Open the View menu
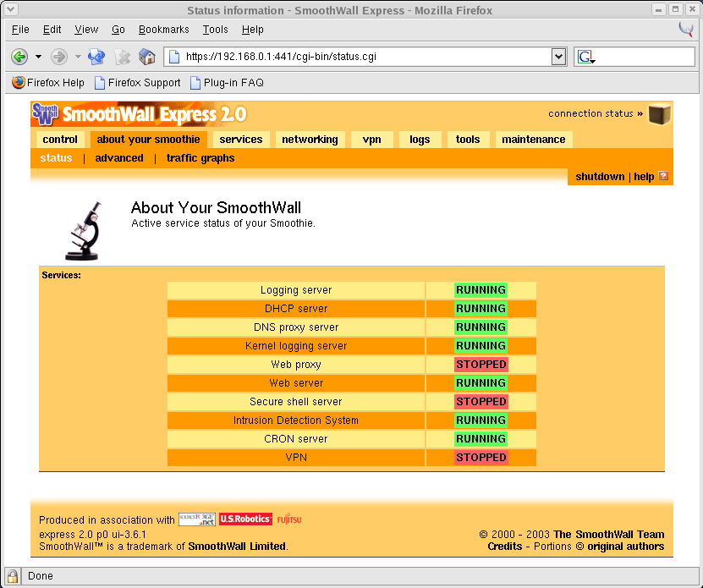Image resolution: width=703 pixels, height=588 pixels. tap(86, 30)
